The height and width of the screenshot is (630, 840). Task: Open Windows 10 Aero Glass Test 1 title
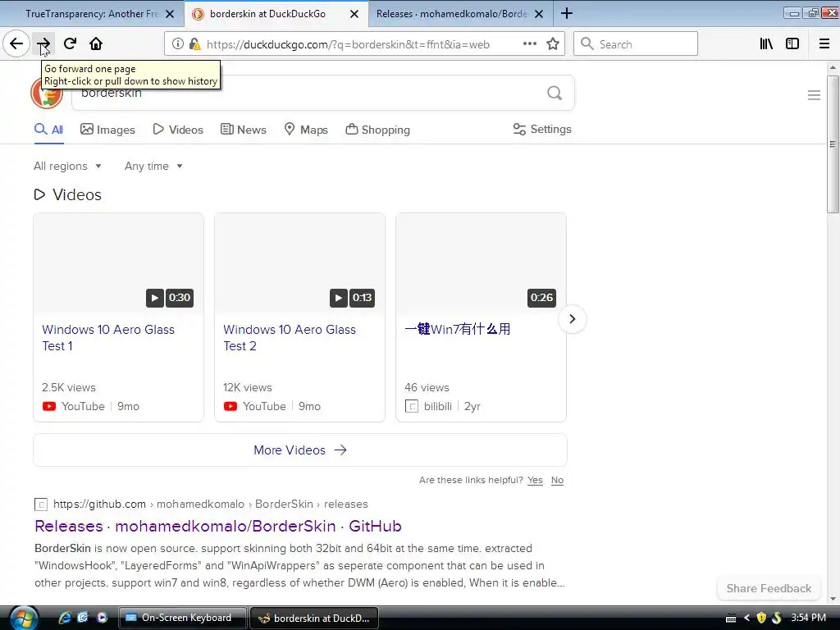108,337
